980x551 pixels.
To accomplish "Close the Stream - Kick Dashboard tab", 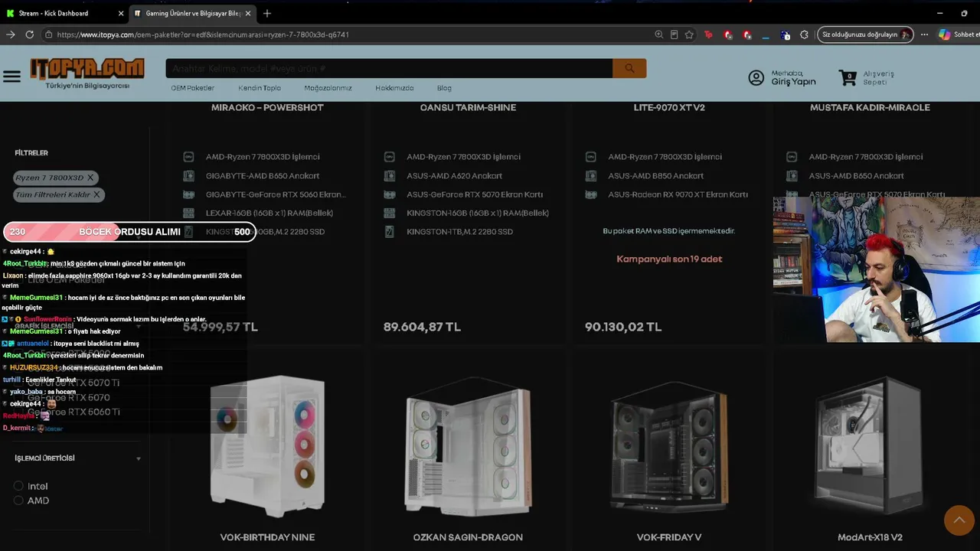I will click(x=121, y=13).
